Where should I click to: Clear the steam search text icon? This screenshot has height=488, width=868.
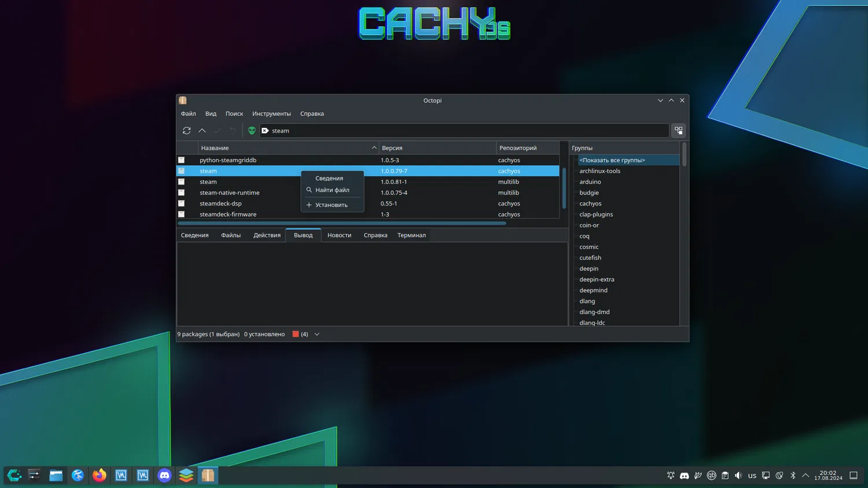(265, 131)
